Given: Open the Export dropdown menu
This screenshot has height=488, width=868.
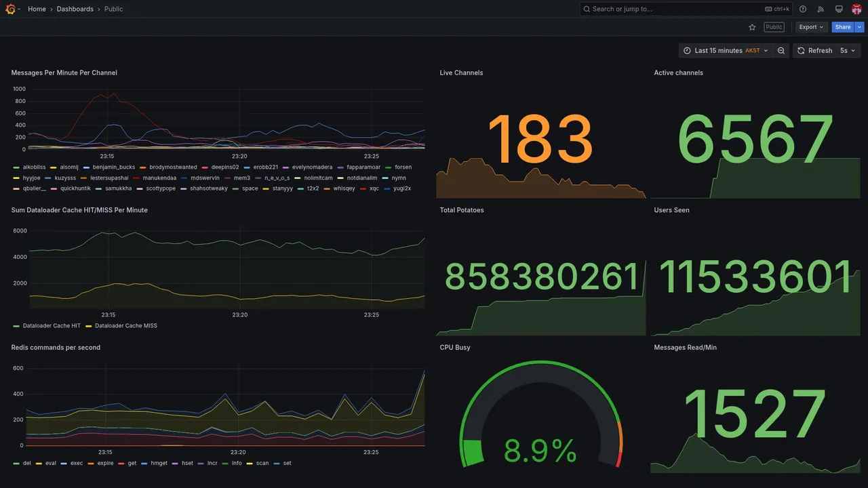Looking at the screenshot, I should point(811,27).
